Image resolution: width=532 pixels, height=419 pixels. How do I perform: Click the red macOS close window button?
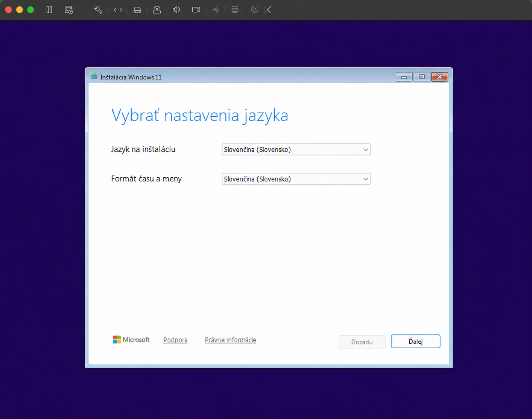tap(9, 10)
